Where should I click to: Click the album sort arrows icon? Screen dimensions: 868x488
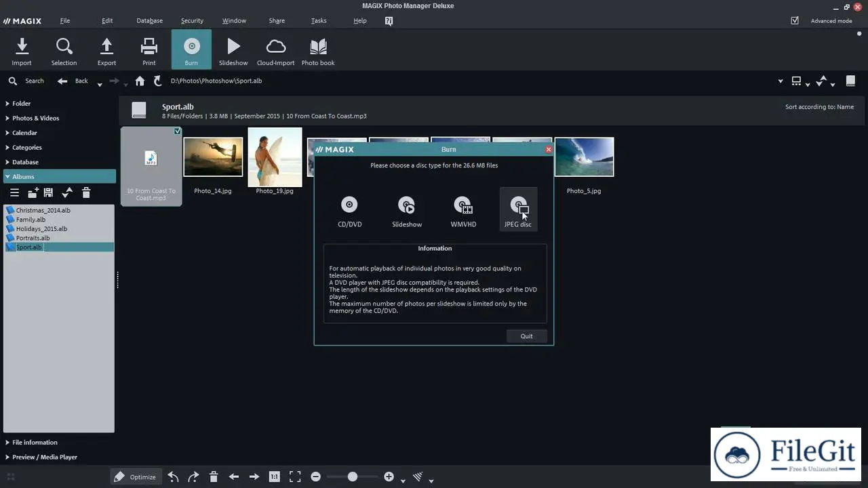pos(67,193)
